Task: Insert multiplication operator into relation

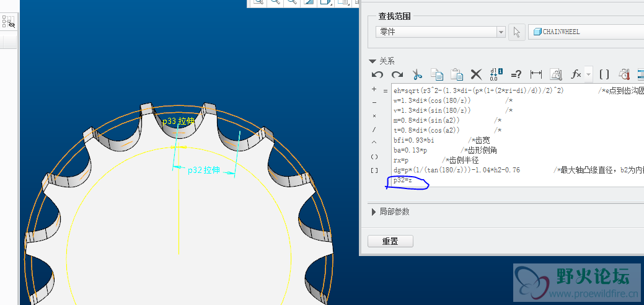Action: (x=374, y=116)
